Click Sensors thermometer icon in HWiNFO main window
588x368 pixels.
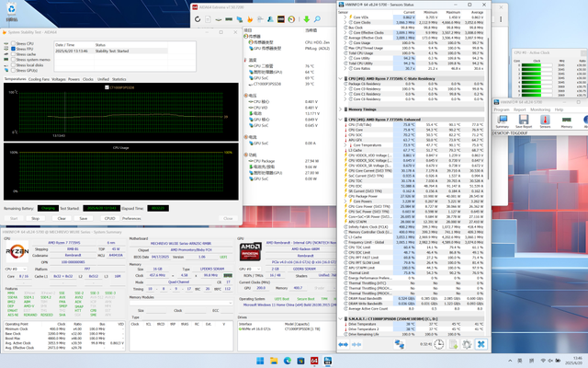(545, 121)
